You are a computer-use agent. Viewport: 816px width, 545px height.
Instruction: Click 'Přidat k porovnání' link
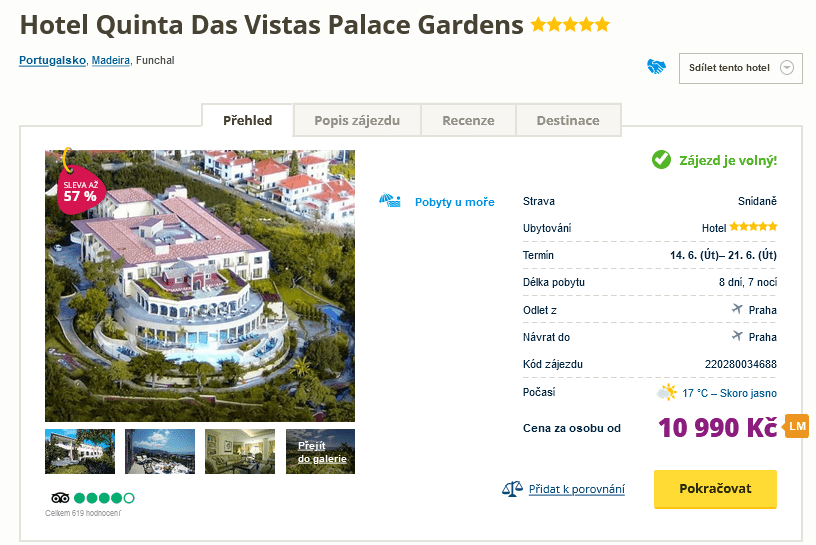pyautogui.click(x=577, y=489)
